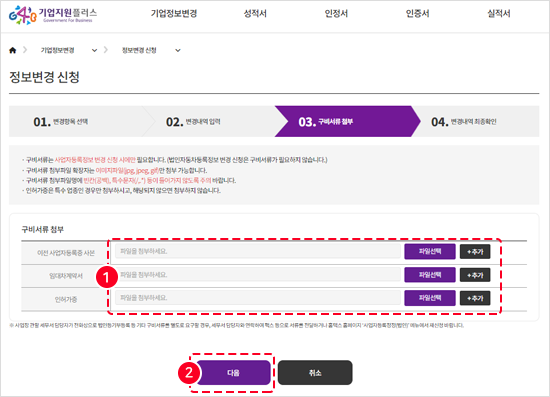
Task: Click the footnote about 세무서 담당자
Action: tap(237, 325)
